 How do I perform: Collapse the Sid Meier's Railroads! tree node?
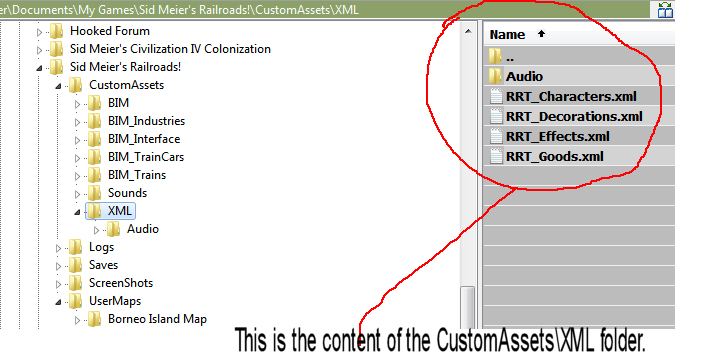click(39, 68)
